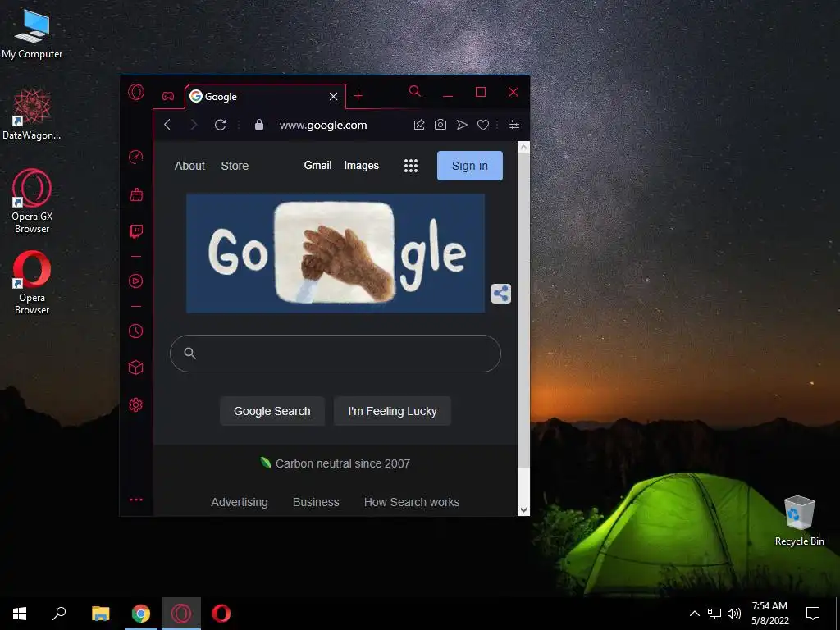
Task: Open network status tray icon
Action: point(714,614)
